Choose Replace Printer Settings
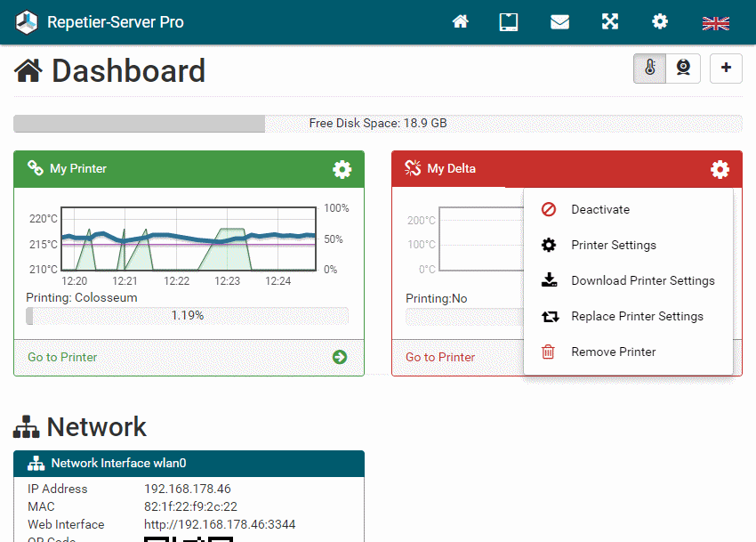Screen dimensions: 756x542 (628, 317)
